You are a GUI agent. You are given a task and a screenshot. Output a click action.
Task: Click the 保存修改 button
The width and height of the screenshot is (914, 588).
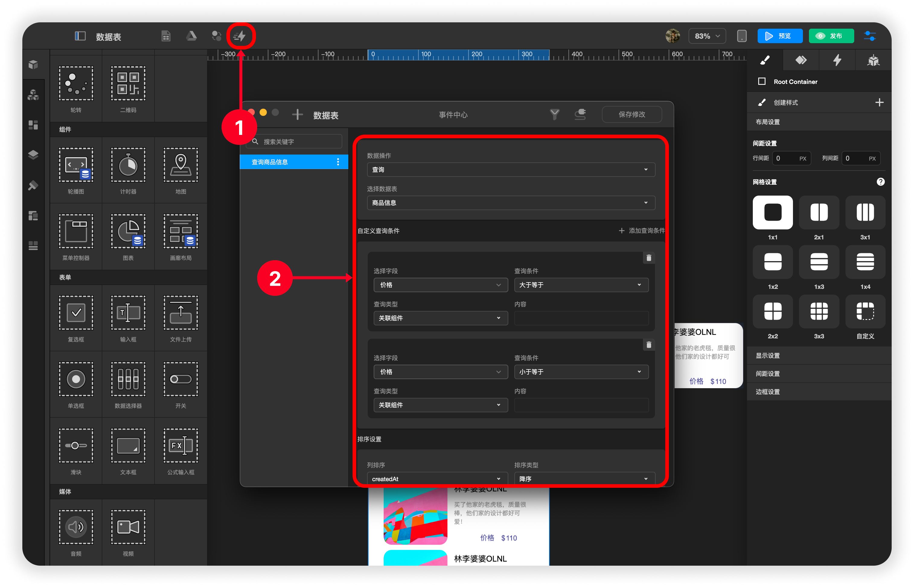pyautogui.click(x=631, y=114)
